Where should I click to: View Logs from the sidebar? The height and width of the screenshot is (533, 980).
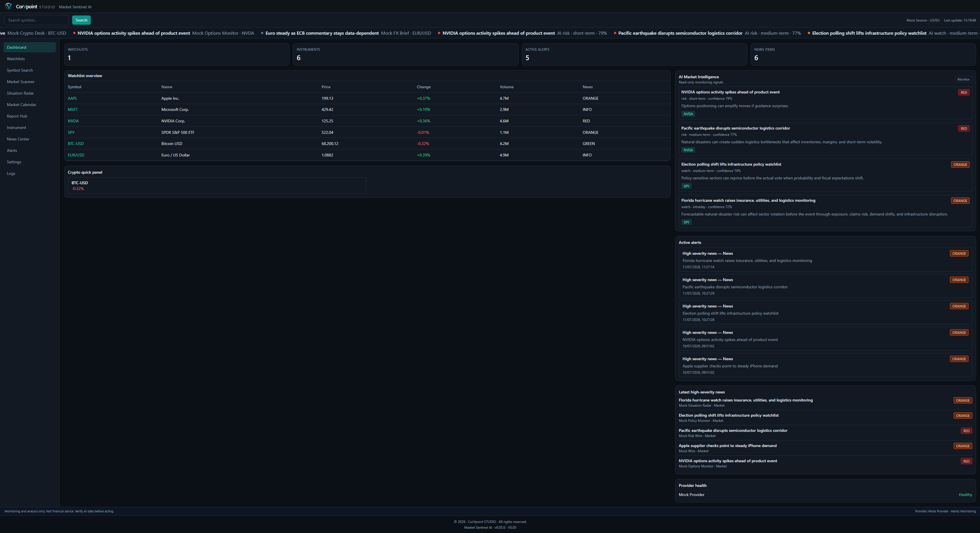tap(30, 173)
